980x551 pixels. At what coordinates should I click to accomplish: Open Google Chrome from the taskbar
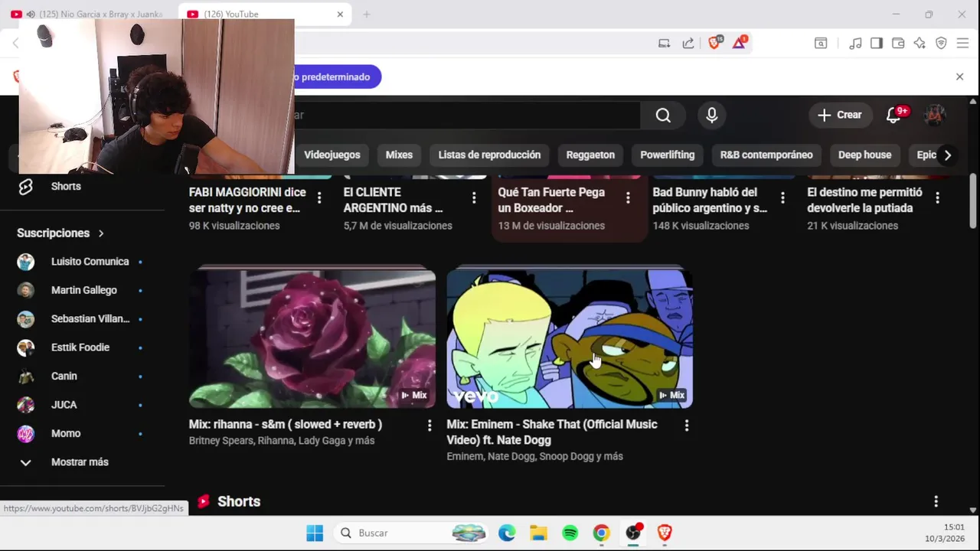pyautogui.click(x=602, y=533)
